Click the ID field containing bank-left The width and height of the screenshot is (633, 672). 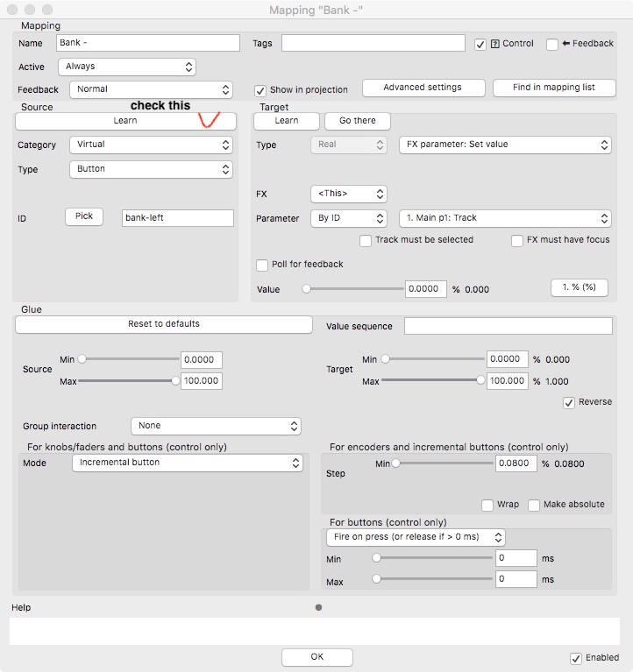178,218
